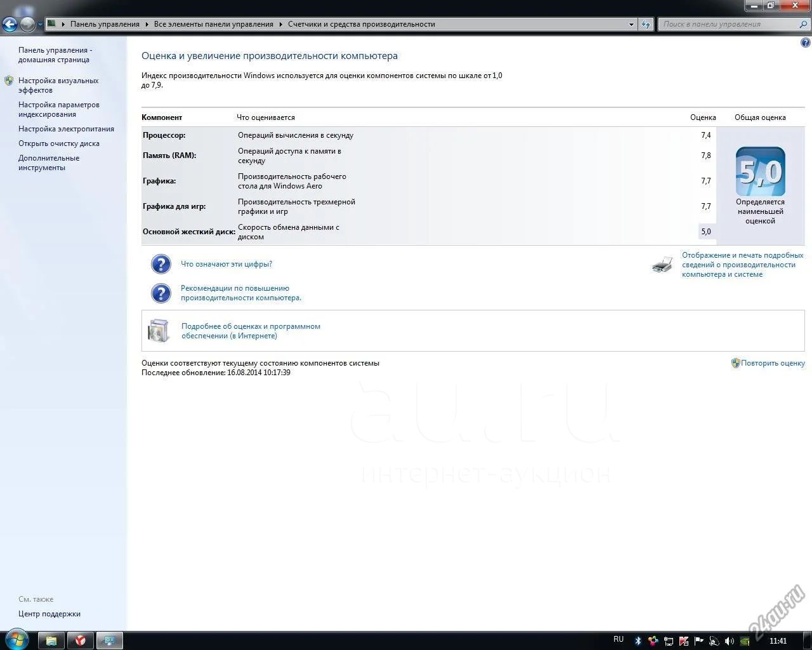Go back with the blue Back arrow
This screenshot has height=650, width=812.
click(x=10, y=24)
